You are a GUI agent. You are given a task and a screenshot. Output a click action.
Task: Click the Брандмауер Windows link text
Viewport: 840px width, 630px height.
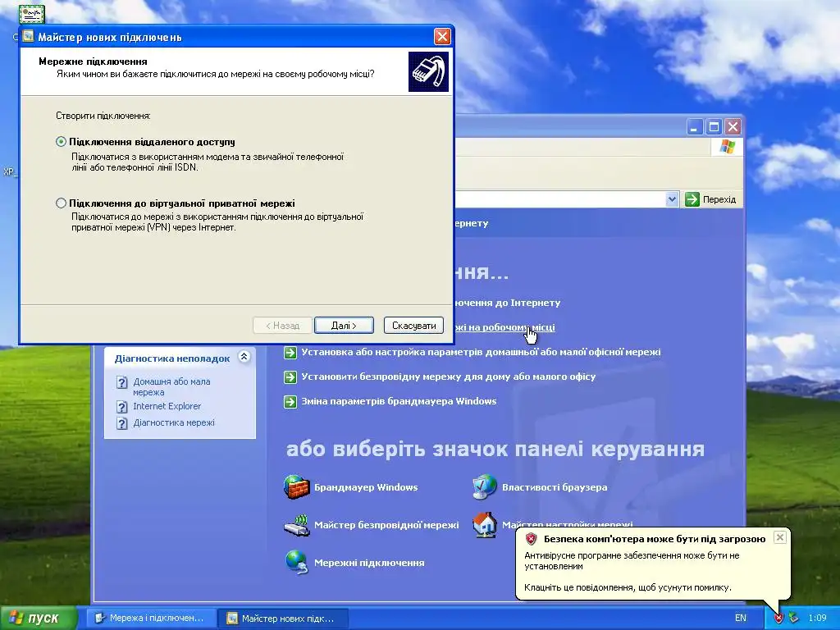tap(366, 487)
